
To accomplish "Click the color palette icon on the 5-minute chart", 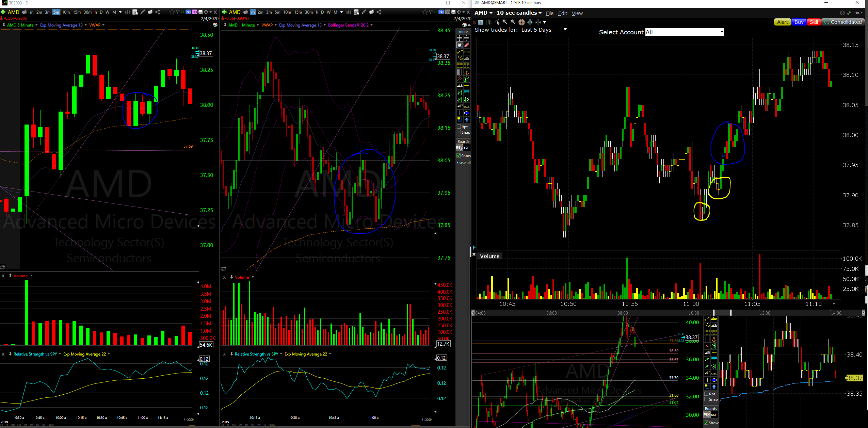I will click(x=215, y=25).
